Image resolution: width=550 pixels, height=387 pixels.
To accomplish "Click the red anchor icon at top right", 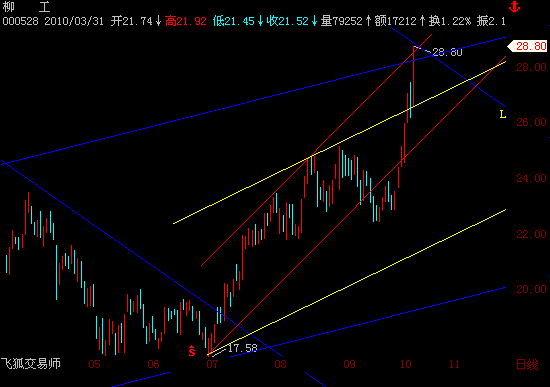I will [514, 7].
